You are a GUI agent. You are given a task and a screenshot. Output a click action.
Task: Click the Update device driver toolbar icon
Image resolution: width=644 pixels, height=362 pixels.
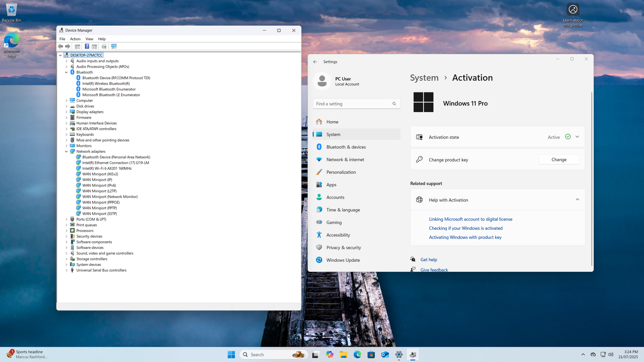[104, 46]
